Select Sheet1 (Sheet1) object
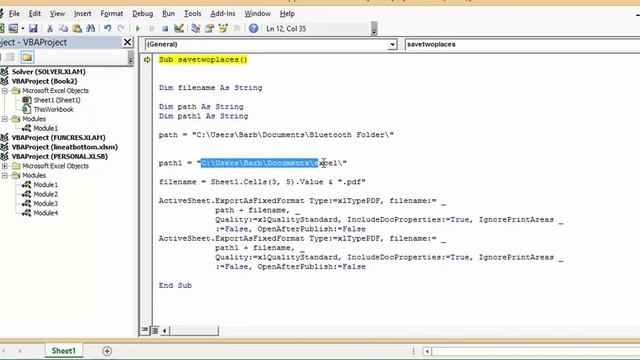 tap(57, 100)
